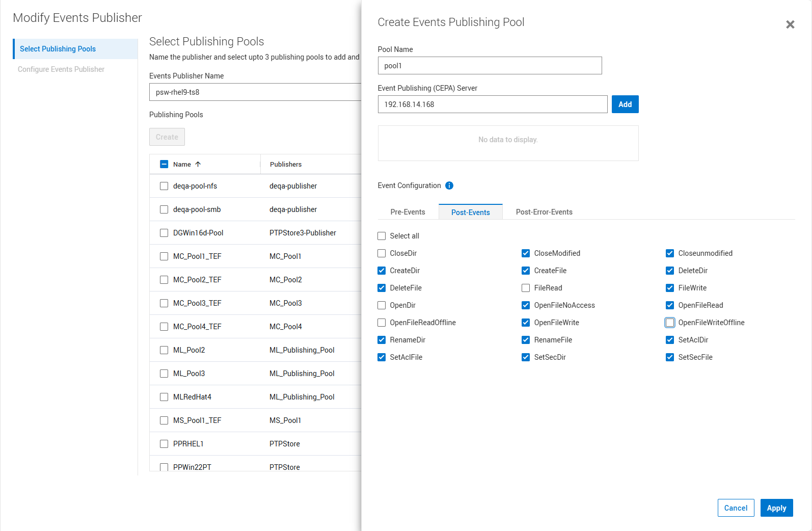The image size is (812, 531).
Task: Switch to the Pre-Events tab
Action: 408,212
